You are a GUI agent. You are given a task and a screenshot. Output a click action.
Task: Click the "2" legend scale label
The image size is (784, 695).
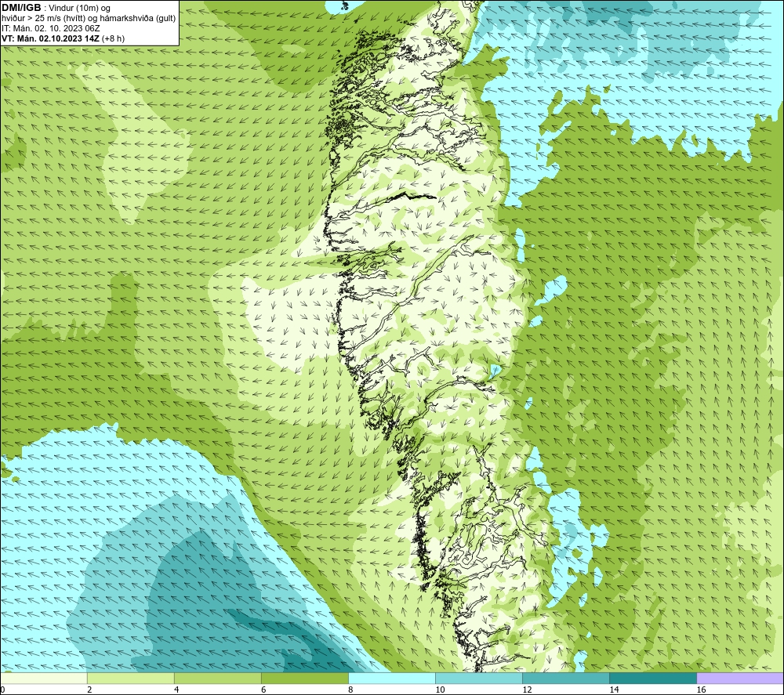pyautogui.click(x=89, y=690)
